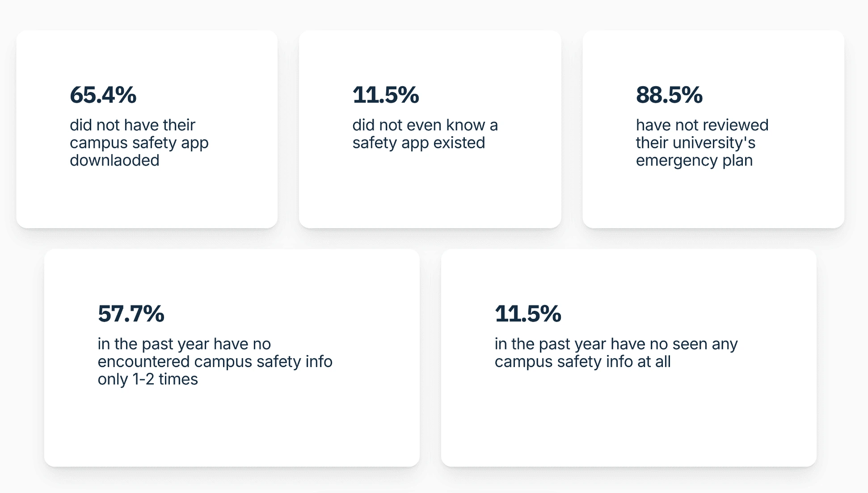Click the misspelled word 'downlaoded'
Screen dimensions: 868x493
114,160
